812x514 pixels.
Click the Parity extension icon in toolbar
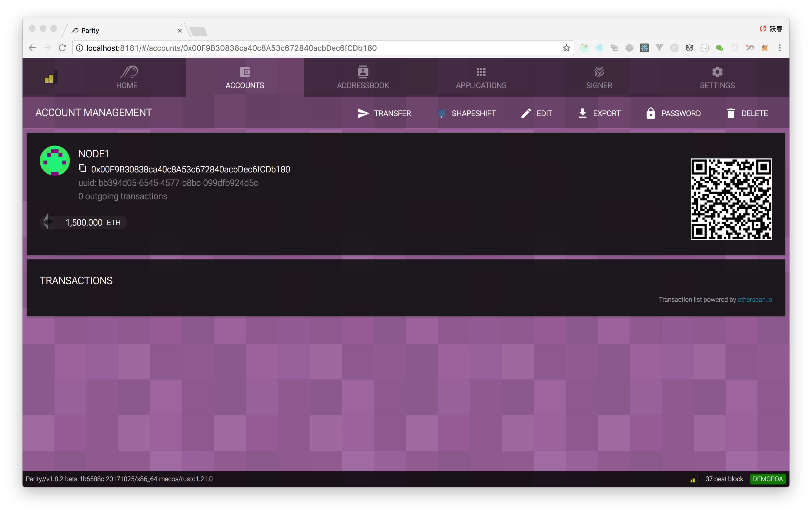[749, 48]
